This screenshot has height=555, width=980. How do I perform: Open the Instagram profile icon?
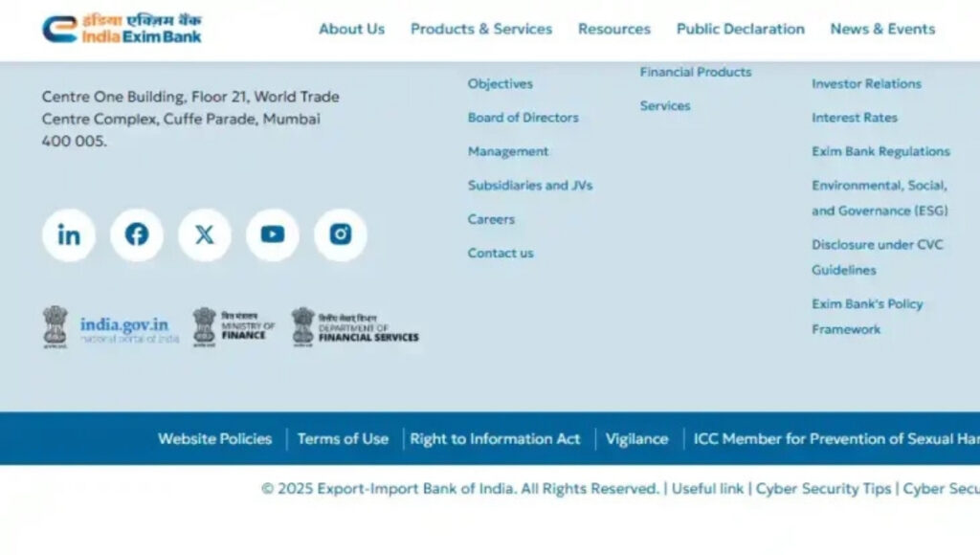tap(341, 235)
